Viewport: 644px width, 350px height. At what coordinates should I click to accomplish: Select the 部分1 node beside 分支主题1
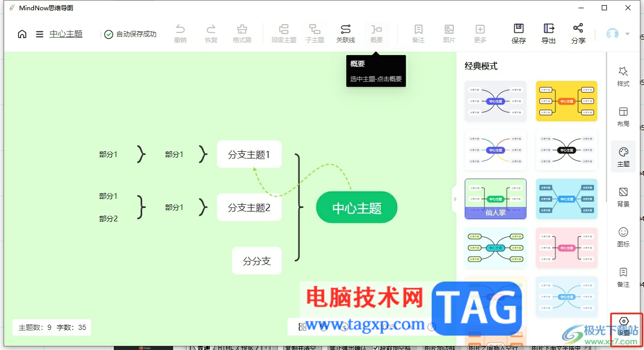(x=174, y=154)
